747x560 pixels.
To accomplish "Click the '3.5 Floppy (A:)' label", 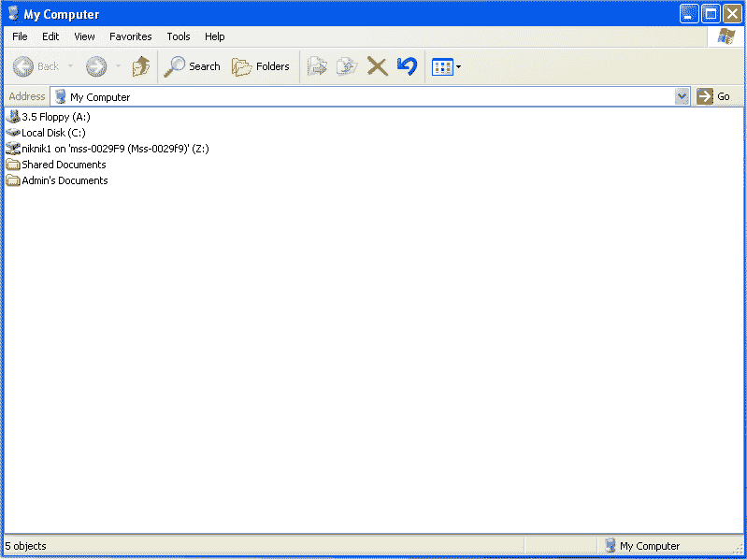I will (56, 117).
